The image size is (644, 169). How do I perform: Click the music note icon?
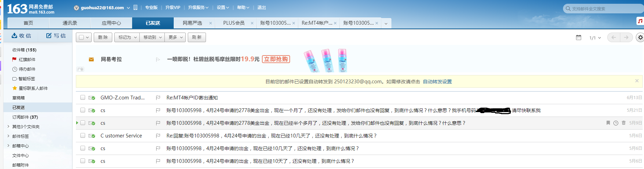pyautogui.click(x=640, y=21)
